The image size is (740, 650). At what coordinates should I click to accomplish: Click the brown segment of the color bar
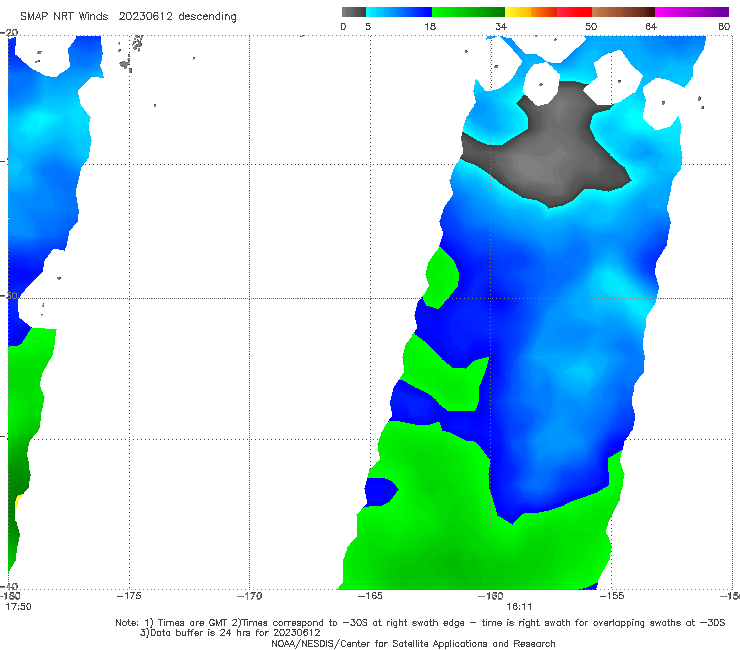(623, 12)
